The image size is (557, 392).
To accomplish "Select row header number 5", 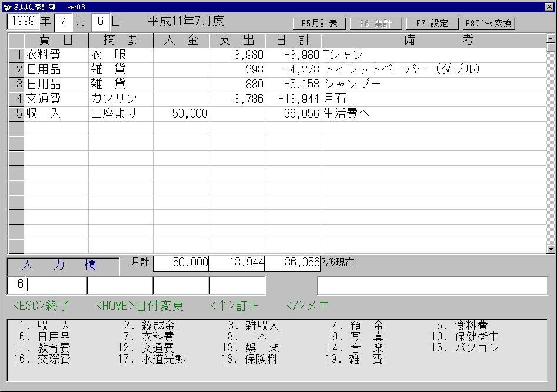I will point(16,113).
